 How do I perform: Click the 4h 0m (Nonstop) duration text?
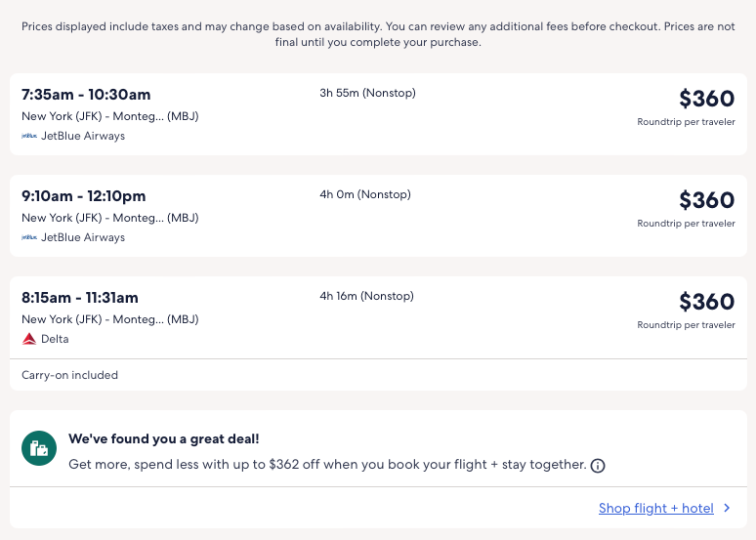click(x=365, y=194)
